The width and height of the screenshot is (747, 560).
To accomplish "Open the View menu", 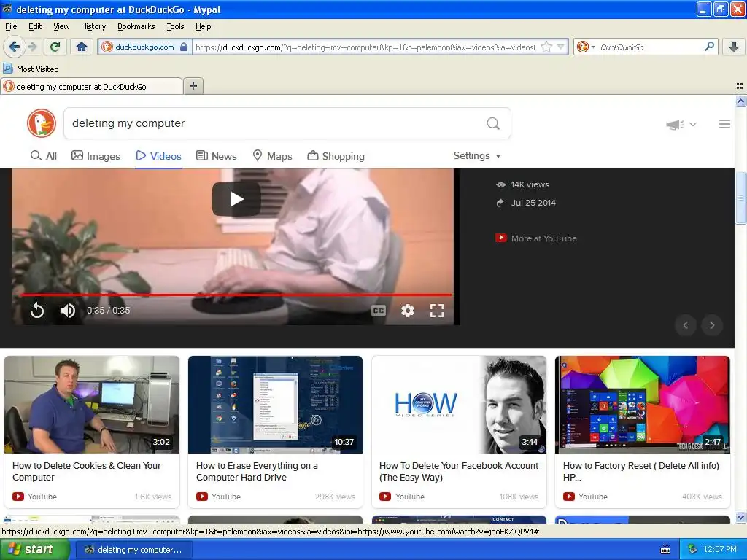I will click(61, 26).
